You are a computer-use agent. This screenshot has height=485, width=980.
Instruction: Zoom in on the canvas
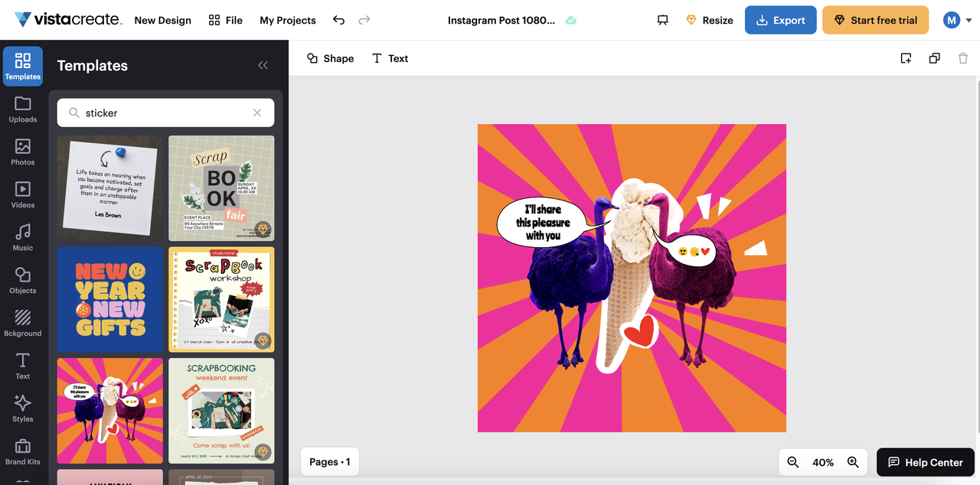click(x=853, y=462)
